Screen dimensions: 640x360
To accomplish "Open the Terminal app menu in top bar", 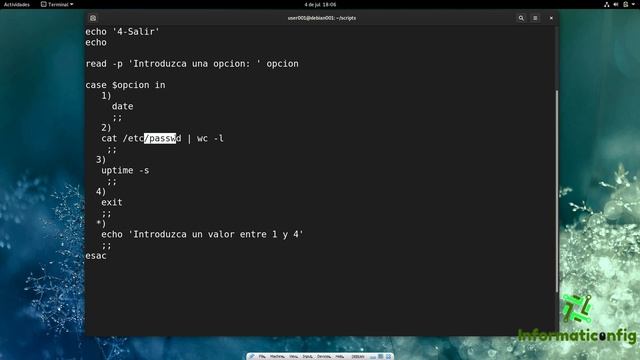I will pyautogui.click(x=57, y=4).
